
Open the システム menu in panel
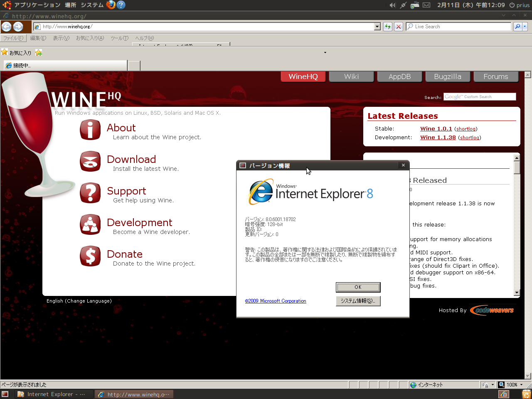(x=92, y=5)
